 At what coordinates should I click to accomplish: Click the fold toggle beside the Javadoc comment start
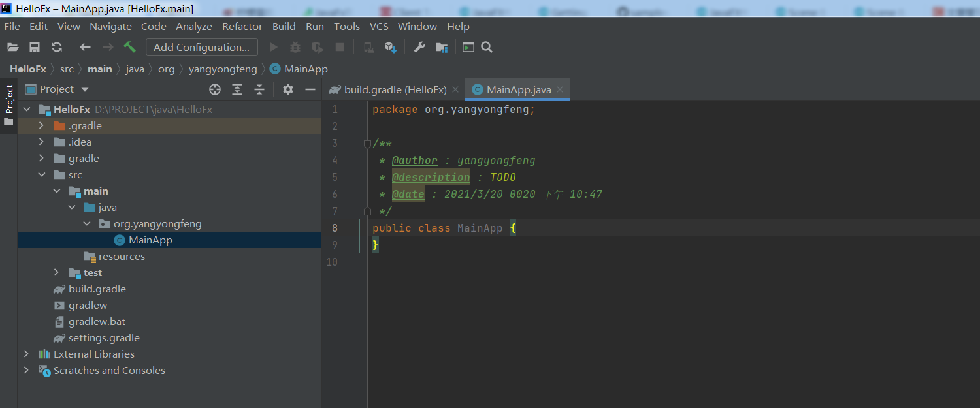coord(367,144)
